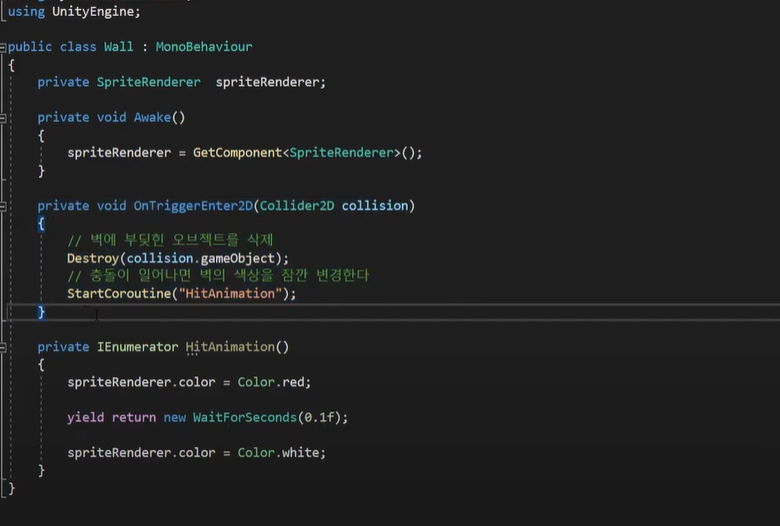Viewport: 780px width, 526px height.
Task: Click the StartCoroutine call
Action: click(x=119, y=294)
